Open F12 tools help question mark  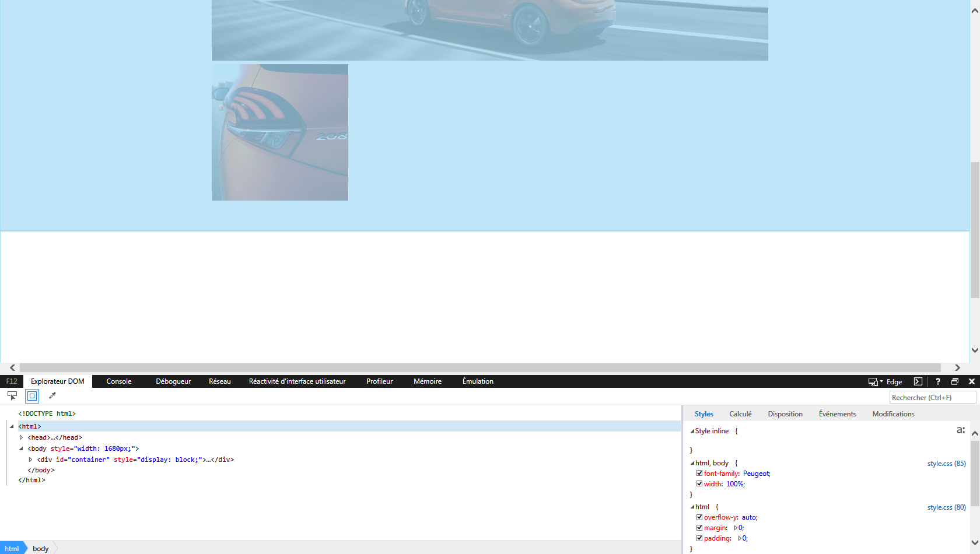pyautogui.click(x=938, y=381)
